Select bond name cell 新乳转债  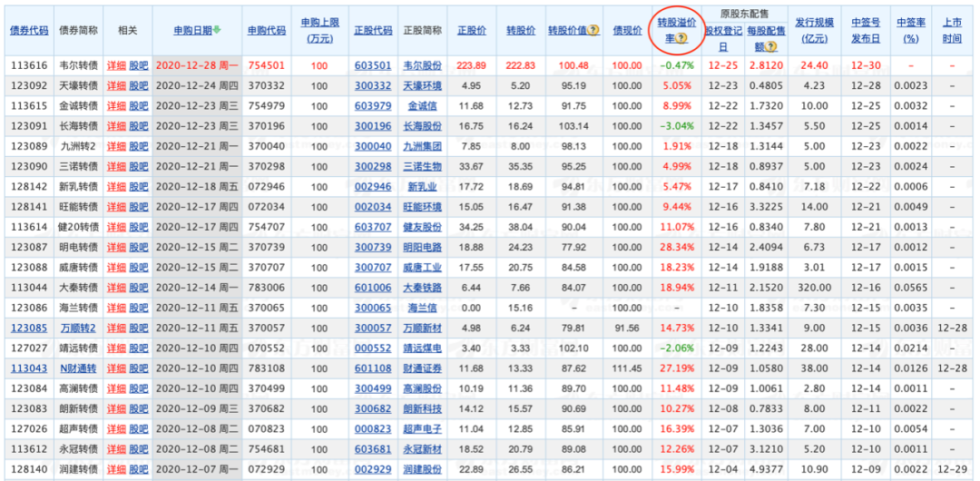pyautogui.click(x=78, y=186)
